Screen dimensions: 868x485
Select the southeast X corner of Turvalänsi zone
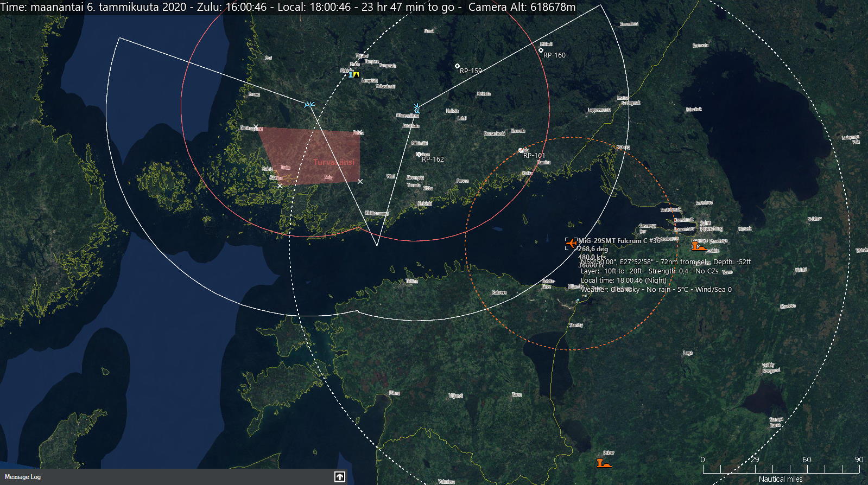360,181
